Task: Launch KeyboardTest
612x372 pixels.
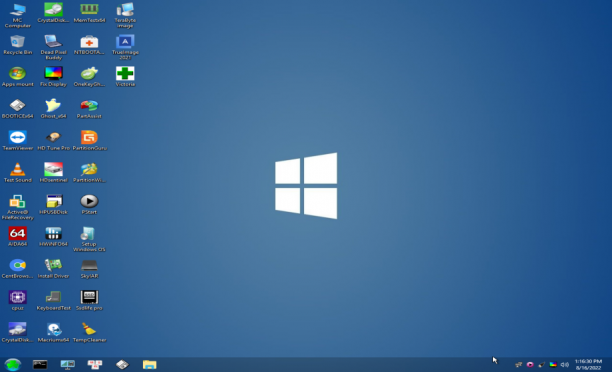Action: click(53, 301)
